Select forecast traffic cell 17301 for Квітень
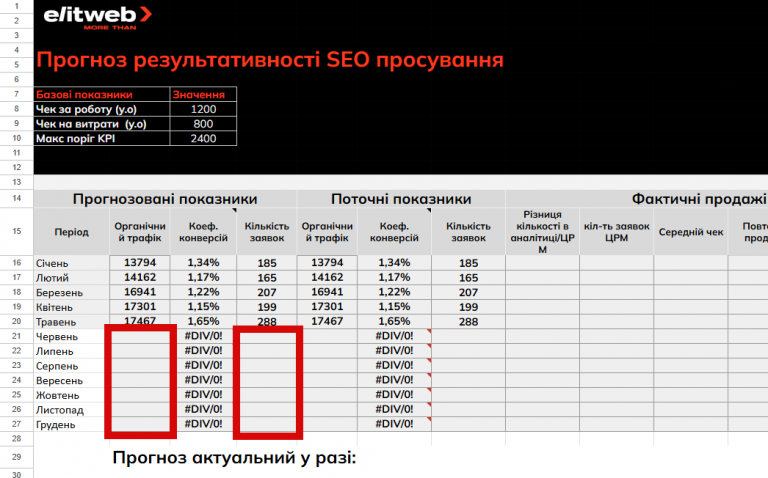 140,307
